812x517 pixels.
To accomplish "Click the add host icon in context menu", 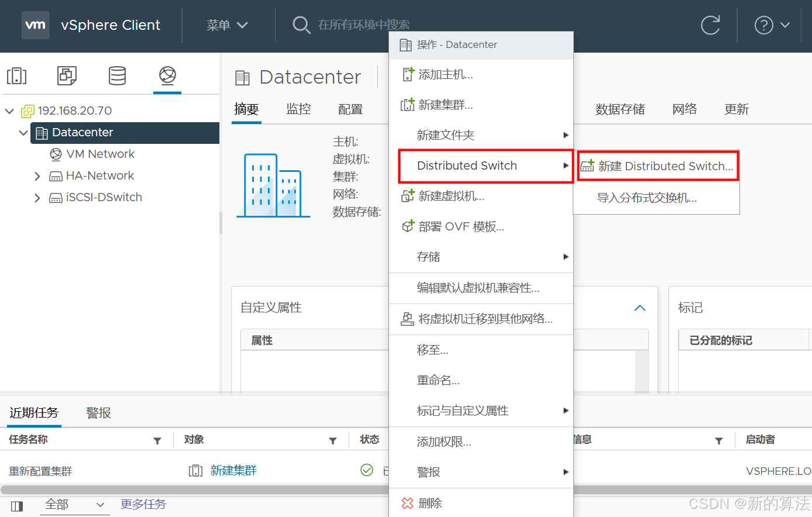I will click(408, 74).
